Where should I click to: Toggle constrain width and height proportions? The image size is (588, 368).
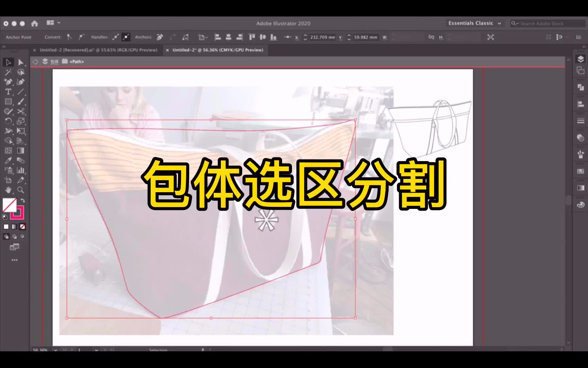click(x=431, y=37)
